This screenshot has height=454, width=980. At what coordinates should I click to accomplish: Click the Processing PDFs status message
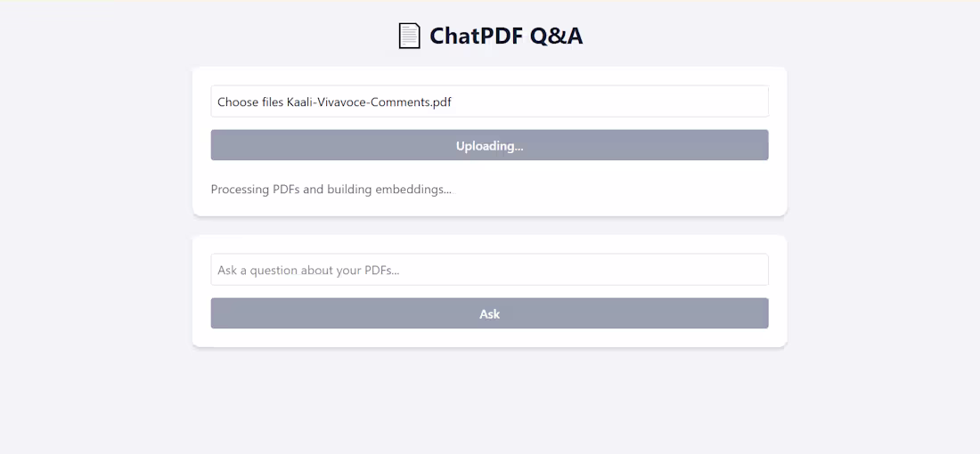coord(331,189)
